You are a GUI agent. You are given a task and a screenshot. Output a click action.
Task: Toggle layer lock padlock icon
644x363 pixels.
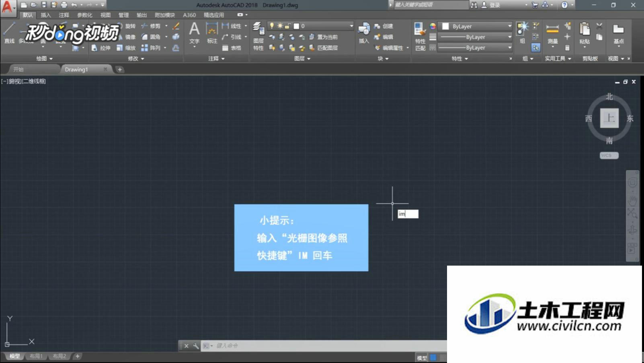(287, 26)
